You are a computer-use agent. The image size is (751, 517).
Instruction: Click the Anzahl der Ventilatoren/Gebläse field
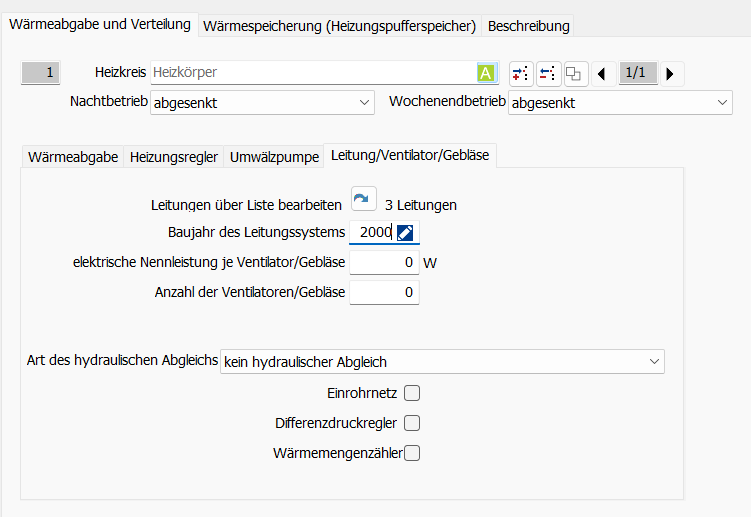384,292
